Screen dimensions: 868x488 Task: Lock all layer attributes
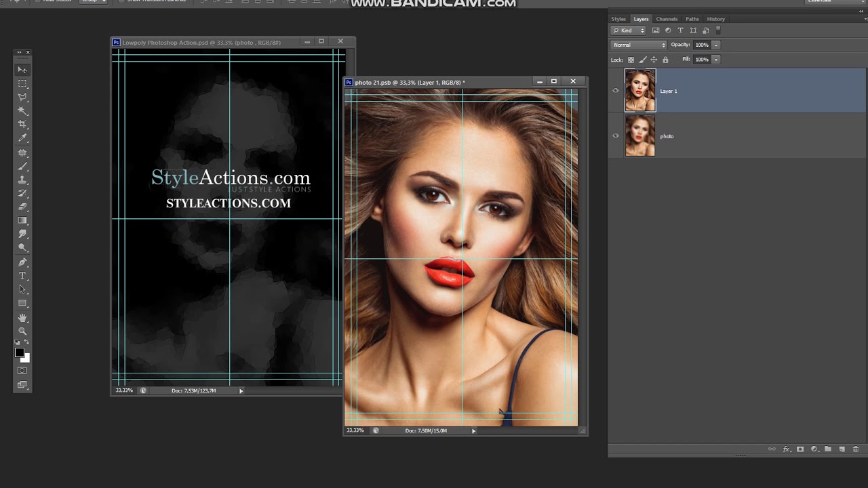click(665, 60)
